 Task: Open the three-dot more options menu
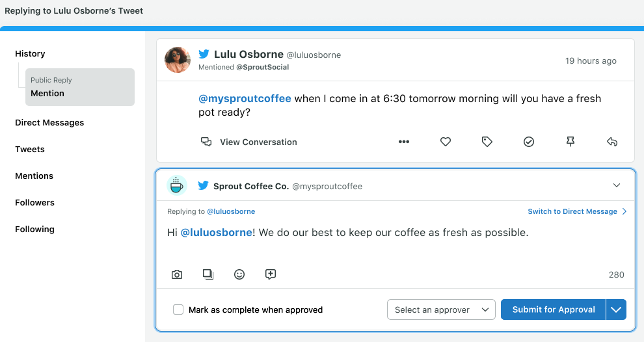click(404, 142)
